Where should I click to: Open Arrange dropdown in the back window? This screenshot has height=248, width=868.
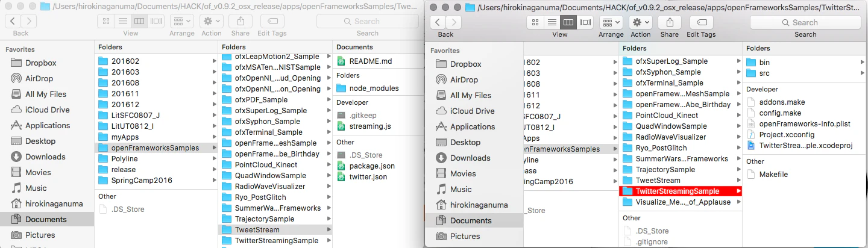point(181,21)
